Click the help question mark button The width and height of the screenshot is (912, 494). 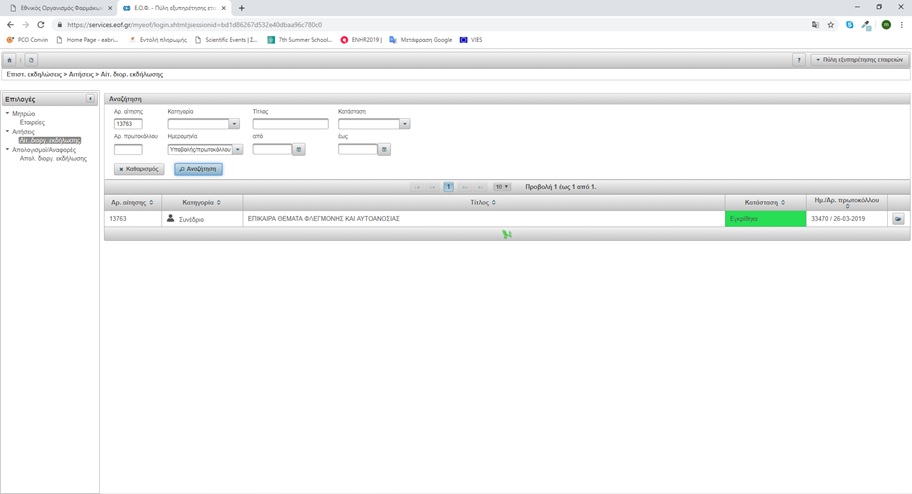tap(798, 60)
